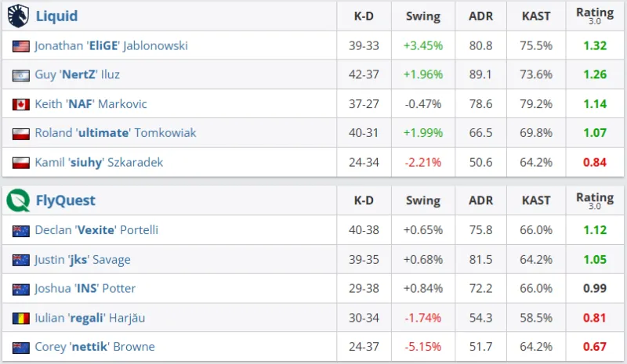Image resolution: width=627 pixels, height=364 pixels.
Task: Open the Liquid team page link
Action: [x=56, y=16]
